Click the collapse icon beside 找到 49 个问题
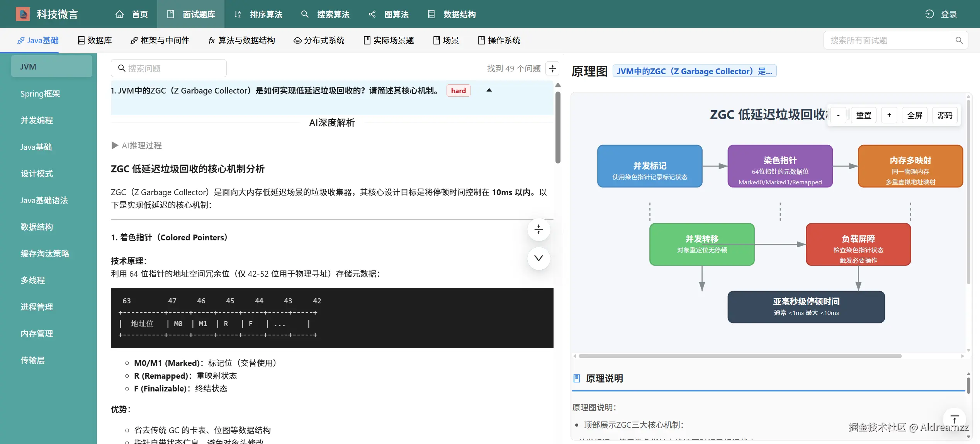Viewport: 980px width, 444px height. (552, 68)
